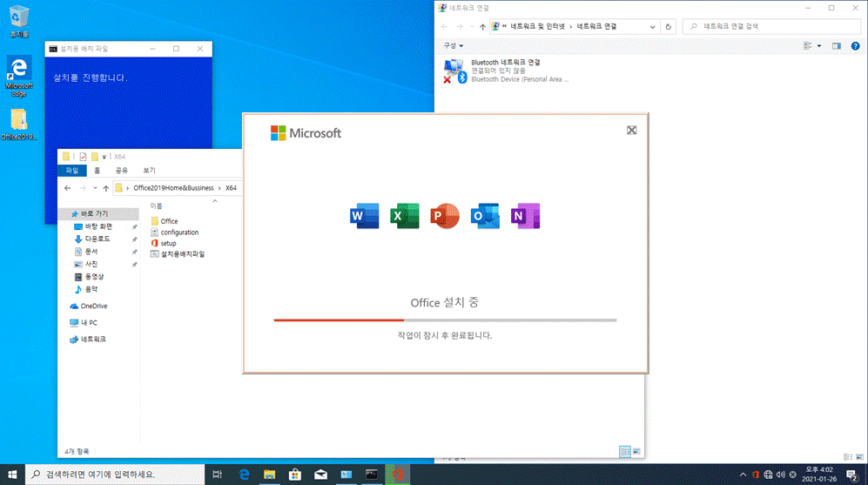Switch to the command prompt taskbar item
This screenshot has width=868, height=485.
coord(372,475)
